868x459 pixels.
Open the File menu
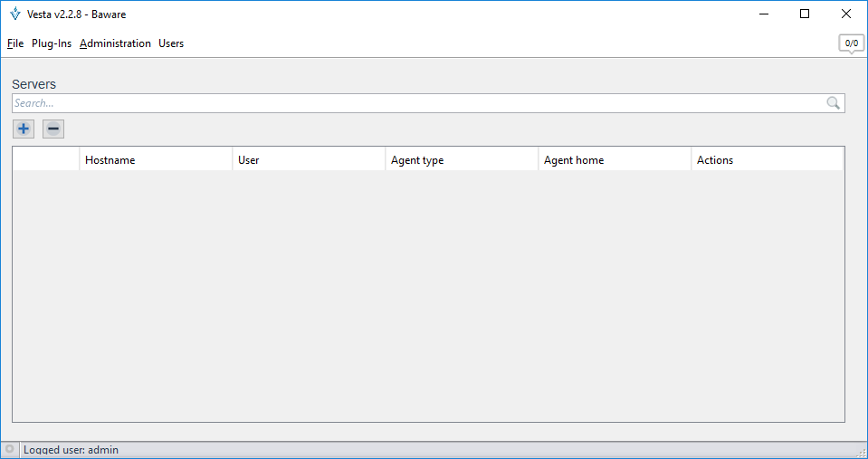tap(15, 43)
